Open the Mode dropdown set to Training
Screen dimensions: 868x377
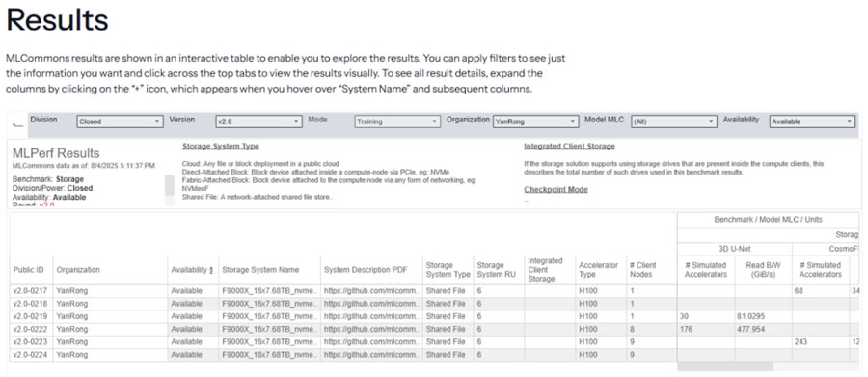[x=397, y=121]
